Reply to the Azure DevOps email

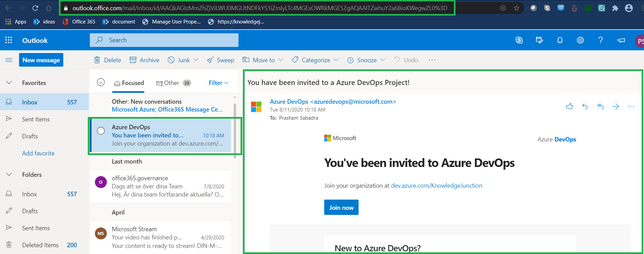[x=585, y=106]
